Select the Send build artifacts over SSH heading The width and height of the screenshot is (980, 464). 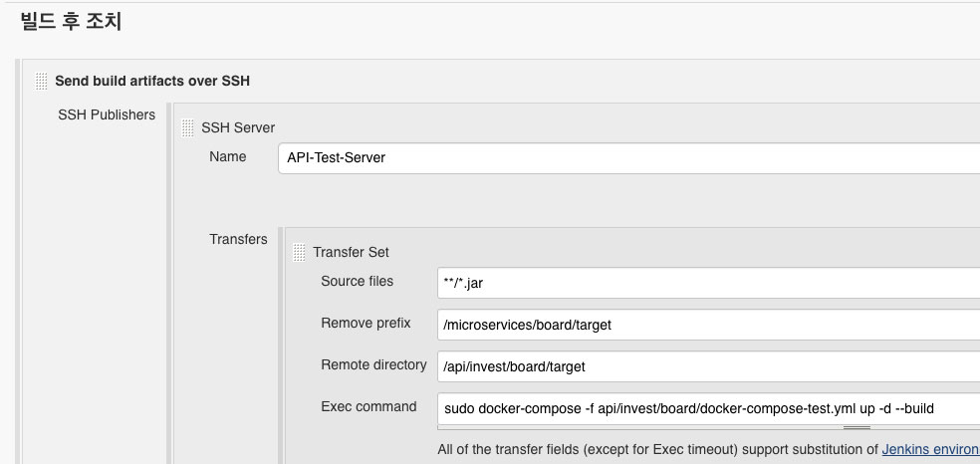coord(152,82)
